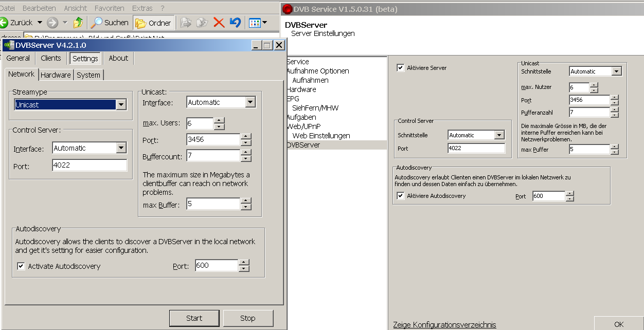Image resolution: width=644 pixels, height=330 pixels.
Task: Increase the max Puffer value
Action: [614, 147]
